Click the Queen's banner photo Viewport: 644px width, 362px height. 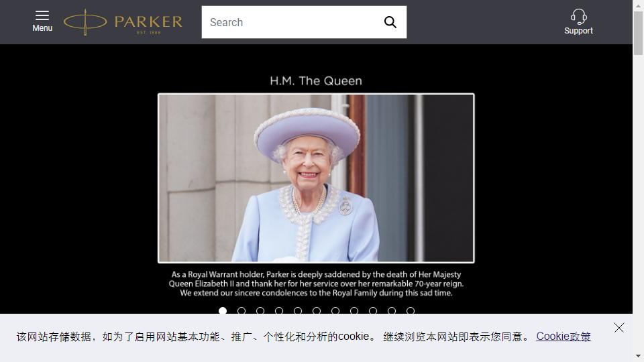tap(316, 178)
